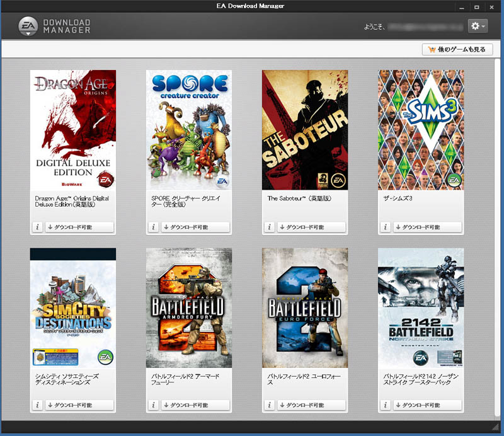Click the window resize grip in corner
Screen dimensions: 504x436
click(x=495, y=427)
